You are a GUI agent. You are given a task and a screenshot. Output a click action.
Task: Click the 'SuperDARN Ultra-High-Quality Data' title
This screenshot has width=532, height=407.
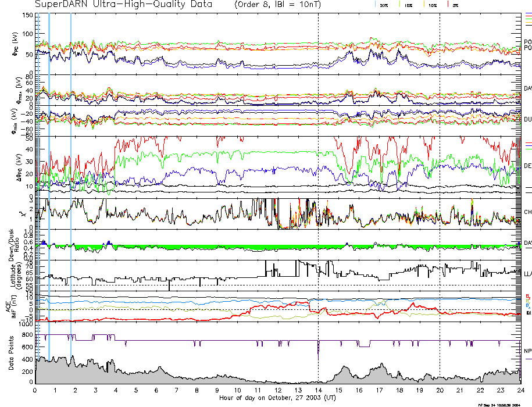click(x=123, y=4)
